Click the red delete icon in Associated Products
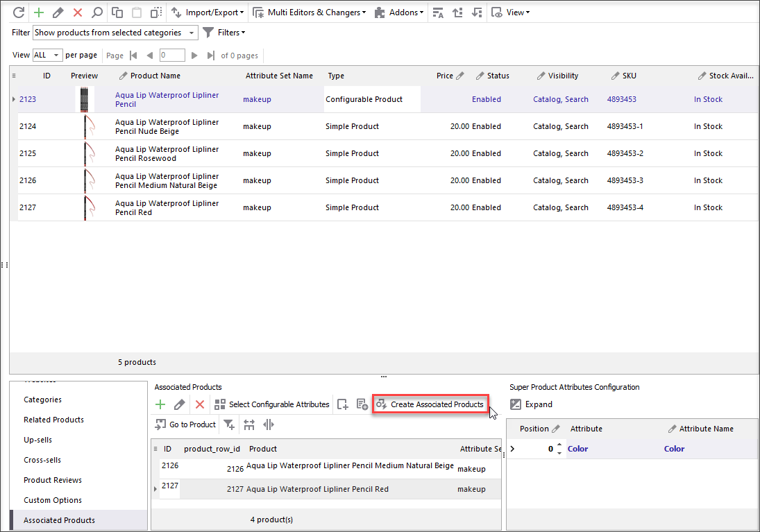Screen dimensions: 760x532 click(x=200, y=404)
